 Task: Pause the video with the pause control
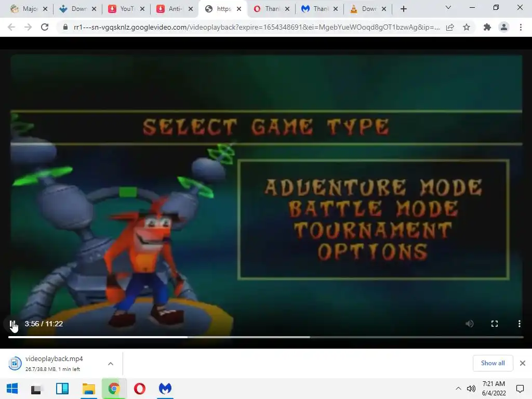coord(12,324)
